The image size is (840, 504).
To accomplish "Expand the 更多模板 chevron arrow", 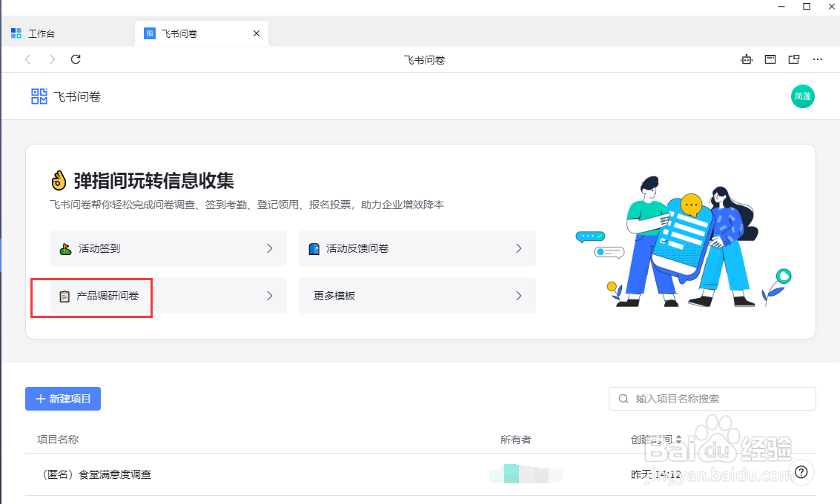I will pyautogui.click(x=519, y=296).
